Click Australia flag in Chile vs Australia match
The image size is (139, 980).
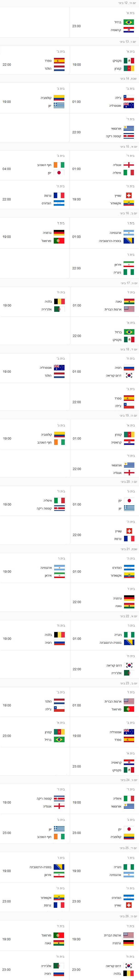coord(129,105)
